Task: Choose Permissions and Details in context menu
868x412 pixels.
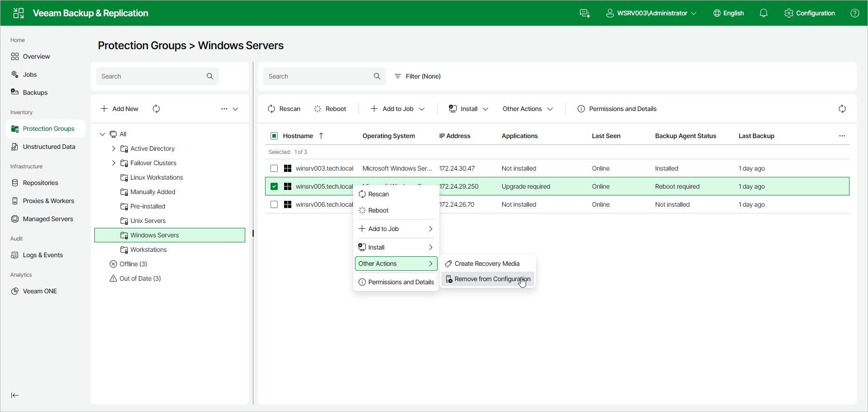Action: coord(396,282)
